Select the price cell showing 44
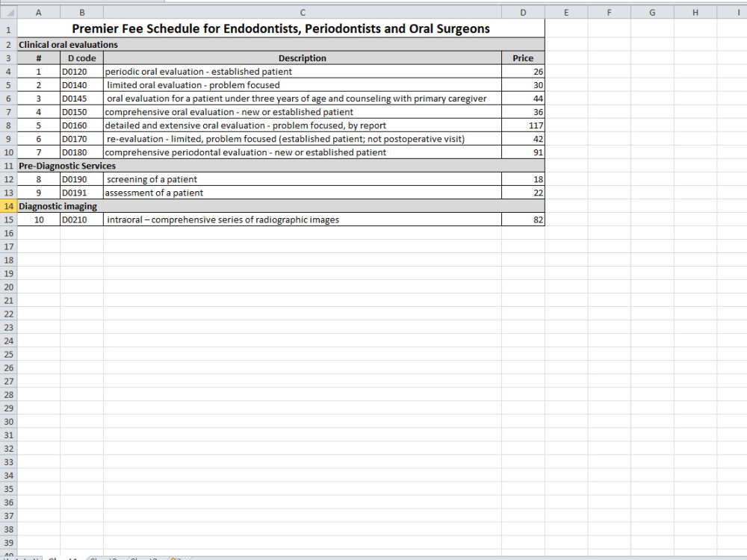747x560 pixels. pos(523,99)
